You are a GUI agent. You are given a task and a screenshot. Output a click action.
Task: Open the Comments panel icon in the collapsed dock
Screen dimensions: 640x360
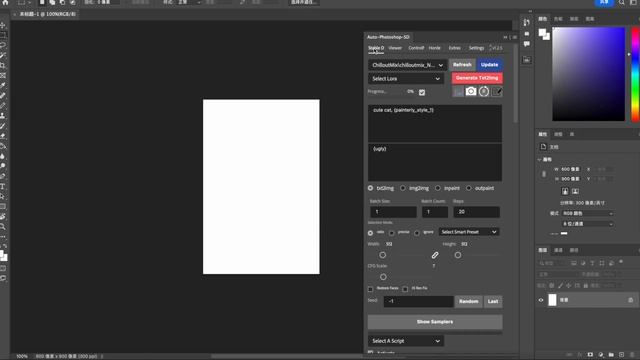tap(527, 44)
